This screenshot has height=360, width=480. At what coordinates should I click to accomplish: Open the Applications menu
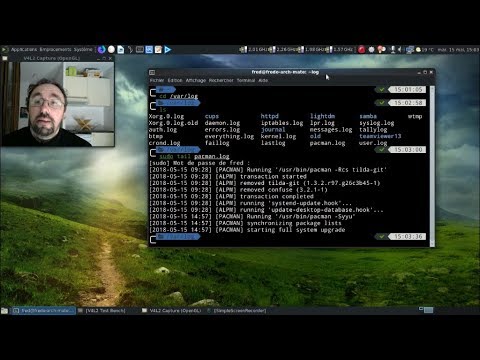(24, 49)
